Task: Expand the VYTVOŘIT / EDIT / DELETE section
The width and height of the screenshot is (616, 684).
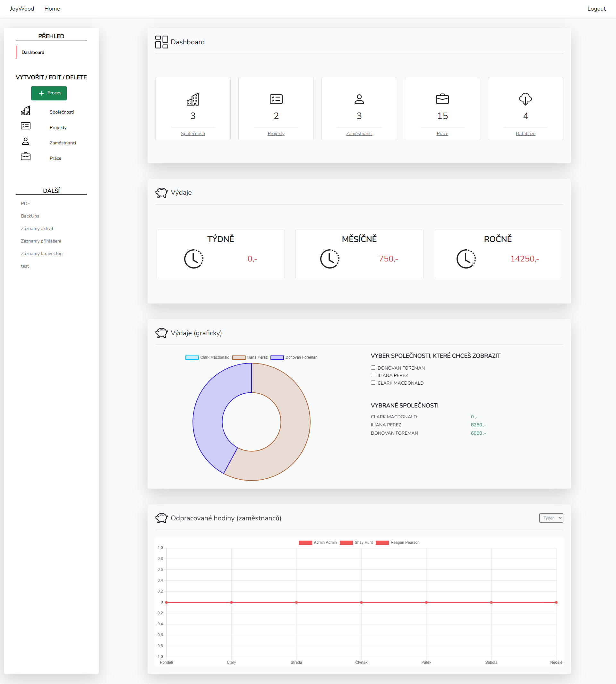Action: tap(51, 77)
